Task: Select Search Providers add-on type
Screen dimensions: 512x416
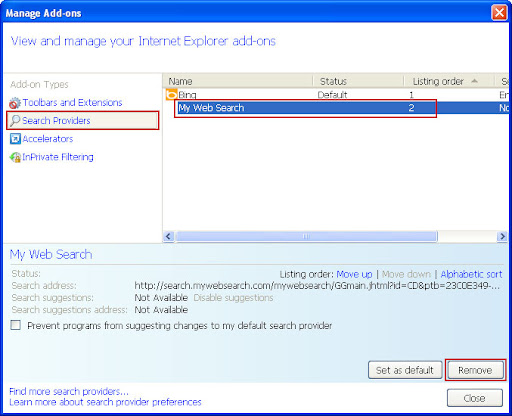Action: click(83, 120)
